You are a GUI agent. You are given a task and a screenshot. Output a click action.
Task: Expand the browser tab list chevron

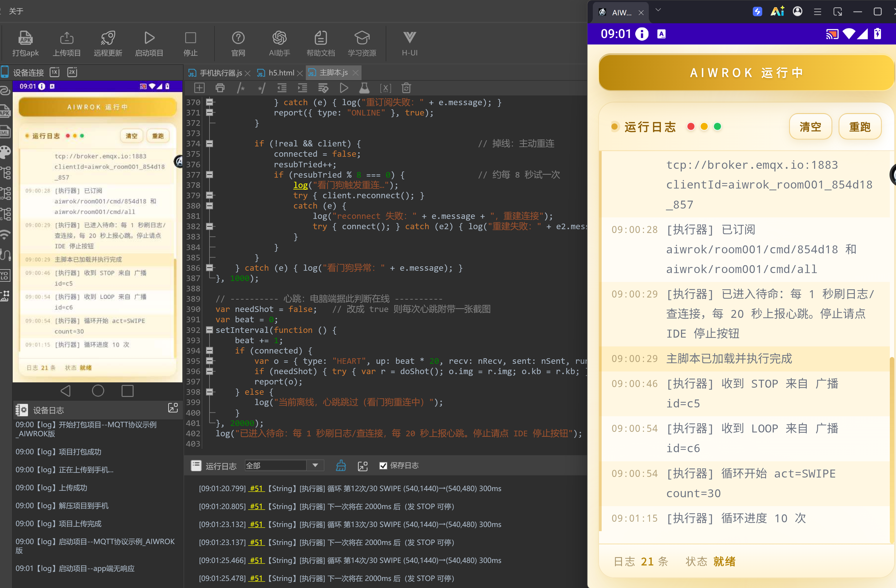click(x=658, y=10)
